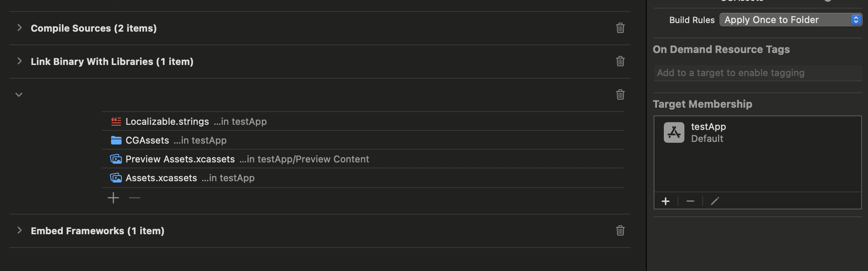This screenshot has width=868, height=271.
Task: Expand the Embed Frameworks section
Action: pos(19,230)
